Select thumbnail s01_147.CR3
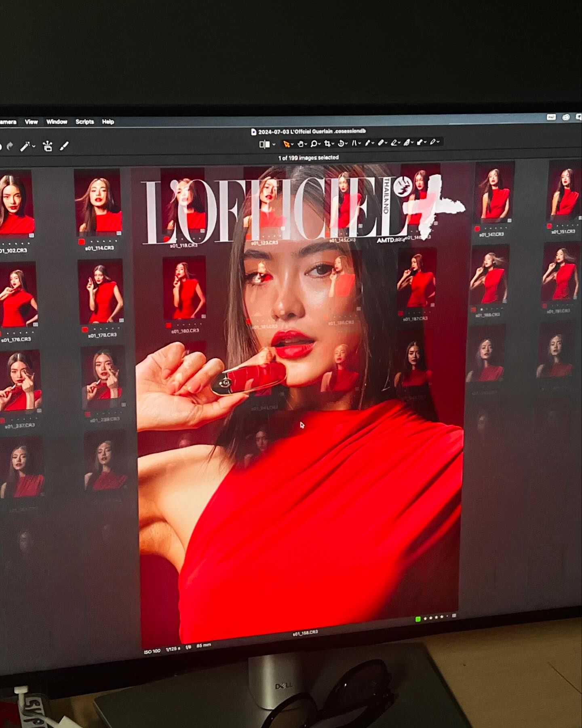582x728 pixels. coord(494,193)
